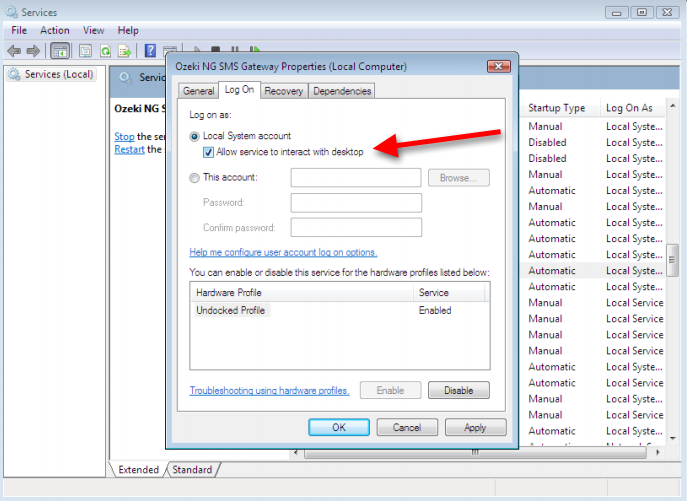Switch to the Recovery tab
Image resolution: width=687 pixels, height=501 pixels.
tap(283, 91)
